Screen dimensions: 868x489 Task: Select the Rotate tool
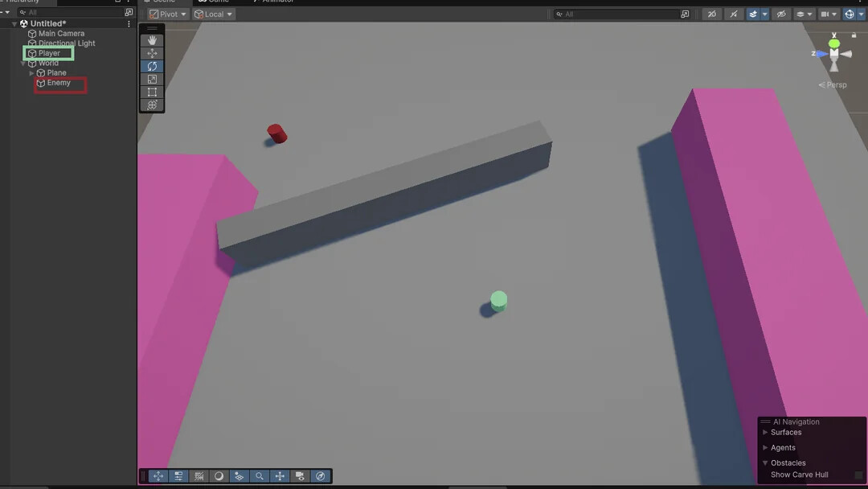click(x=152, y=66)
